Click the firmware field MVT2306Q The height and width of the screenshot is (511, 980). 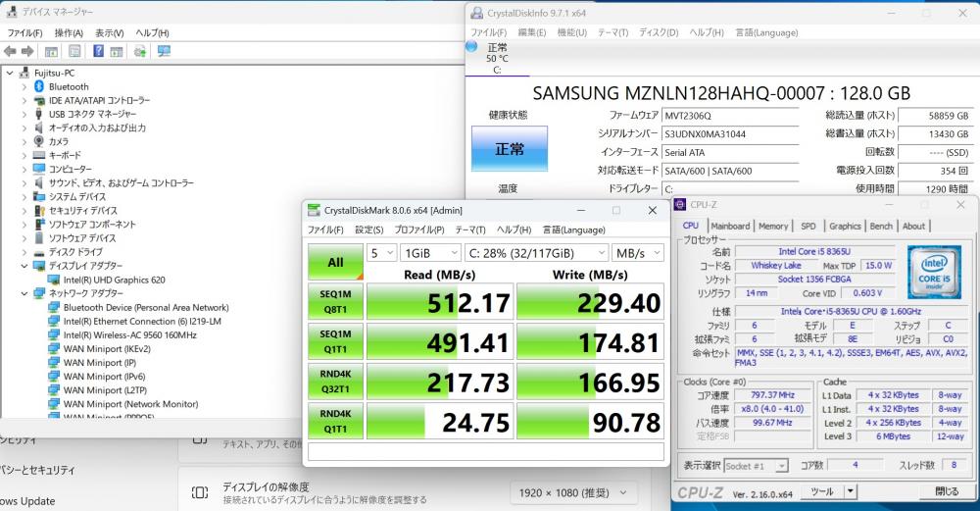[x=730, y=116]
